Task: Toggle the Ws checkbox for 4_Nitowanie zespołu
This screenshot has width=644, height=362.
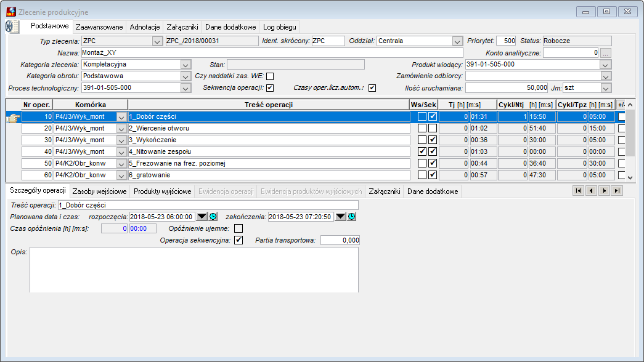Action: click(422, 151)
